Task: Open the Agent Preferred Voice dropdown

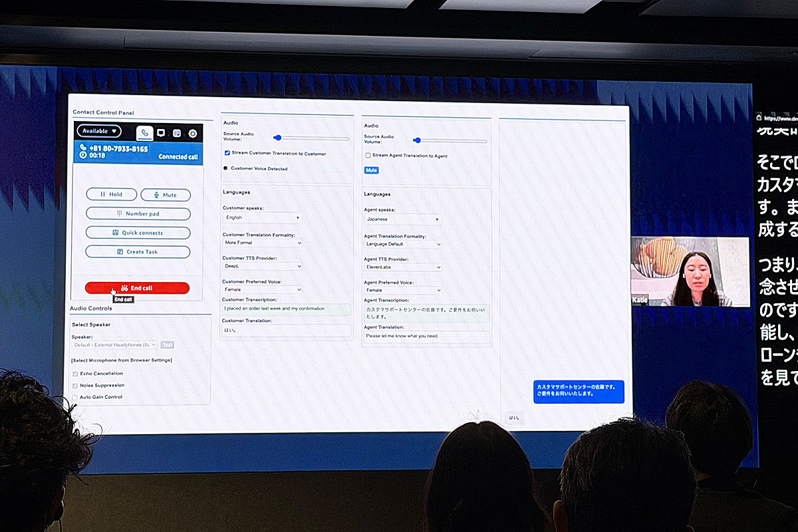Action: click(x=403, y=291)
